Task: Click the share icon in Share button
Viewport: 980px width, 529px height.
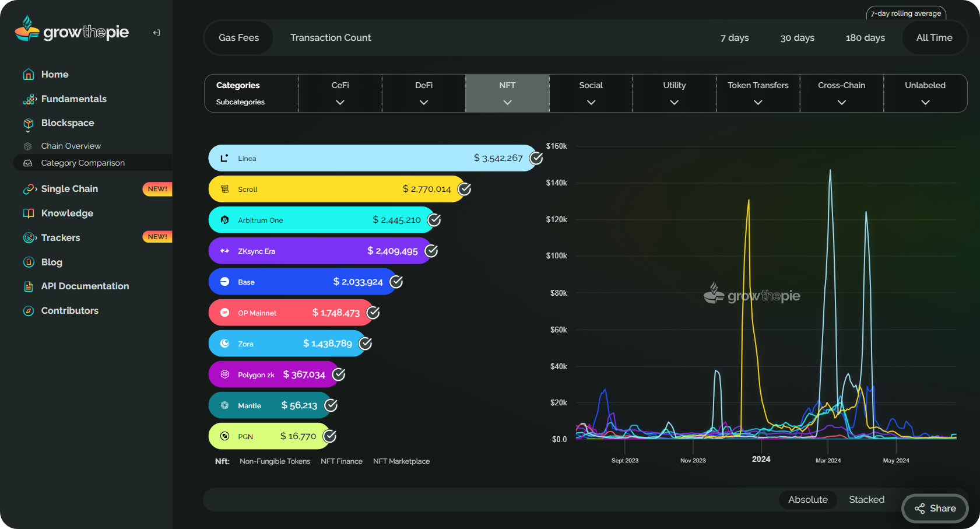Action: point(919,509)
